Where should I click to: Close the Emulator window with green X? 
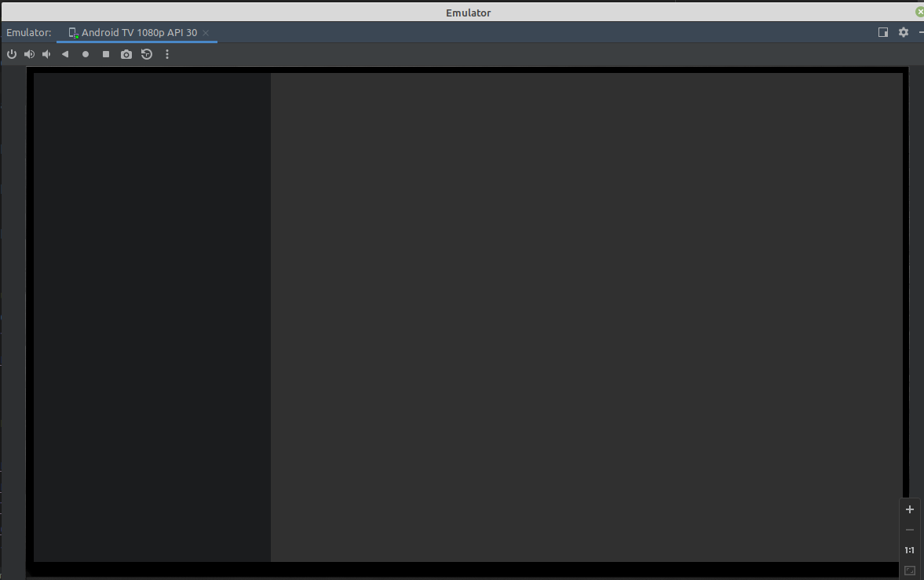(x=920, y=12)
